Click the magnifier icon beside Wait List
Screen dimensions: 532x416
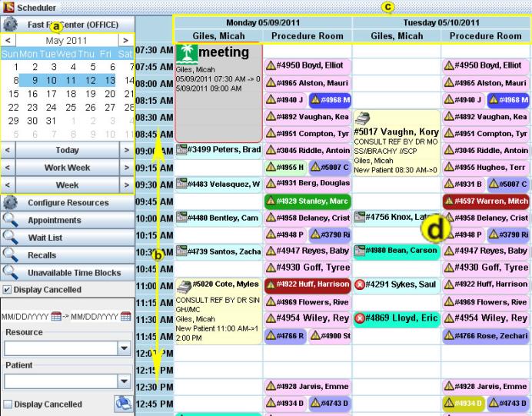(x=10, y=238)
